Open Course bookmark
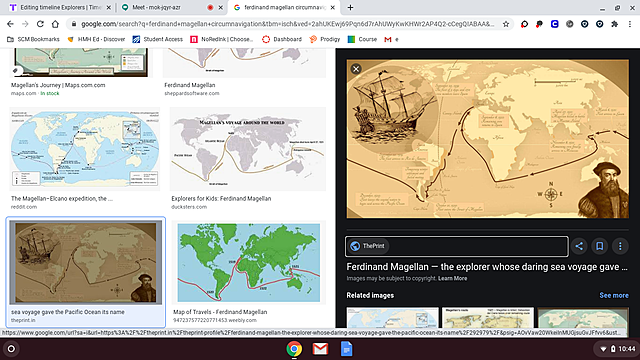 click(x=362, y=39)
